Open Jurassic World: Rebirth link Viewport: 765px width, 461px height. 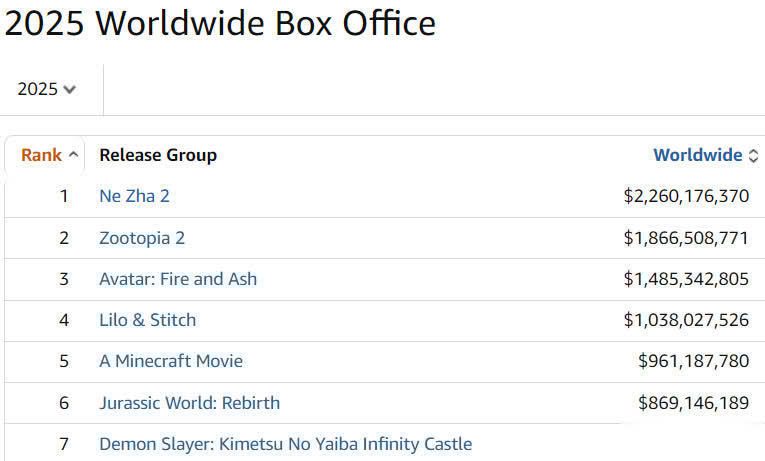pos(189,403)
